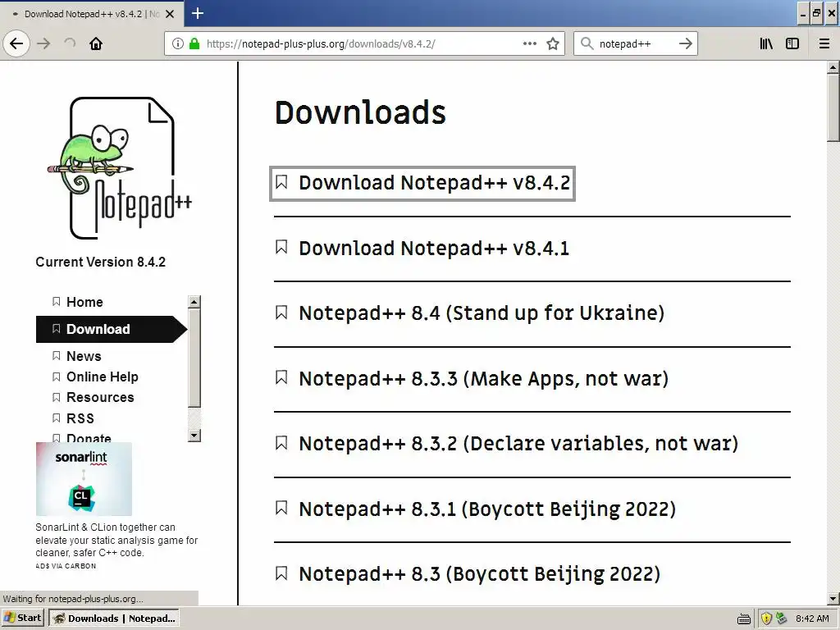Viewport: 840px width, 630px height.
Task: Click the 8:42 AM clock
Action: point(812,619)
